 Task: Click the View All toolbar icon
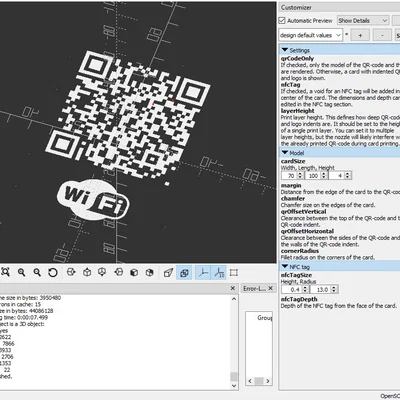tap(5, 273)
